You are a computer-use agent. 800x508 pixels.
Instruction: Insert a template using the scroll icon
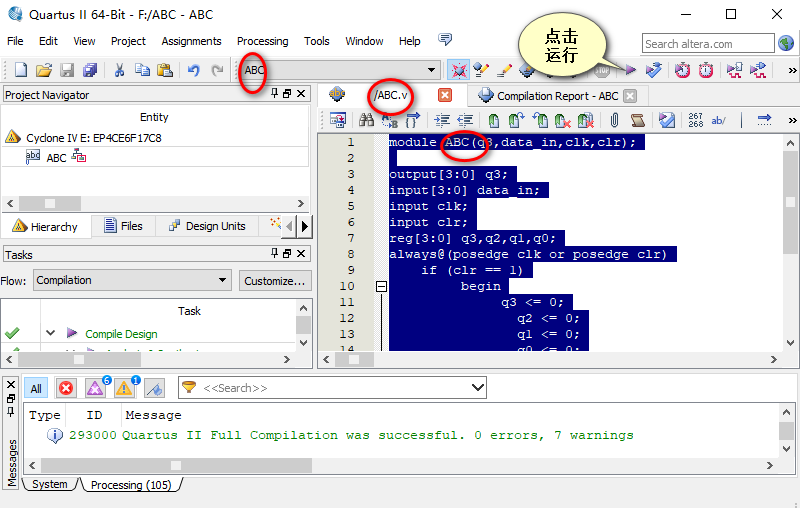tap(637, 120)
